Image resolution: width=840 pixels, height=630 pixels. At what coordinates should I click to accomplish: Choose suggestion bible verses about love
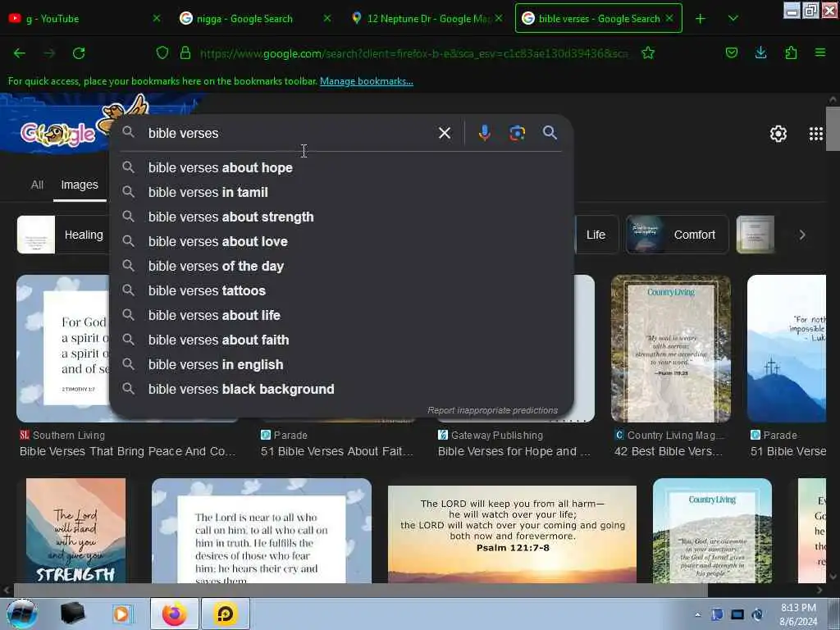(x=341, y=242)
